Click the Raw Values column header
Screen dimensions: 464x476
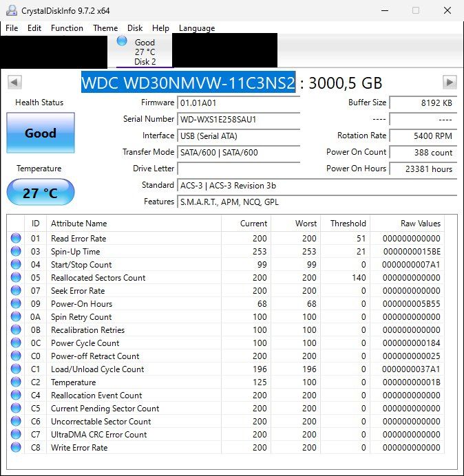coord(407,224)
